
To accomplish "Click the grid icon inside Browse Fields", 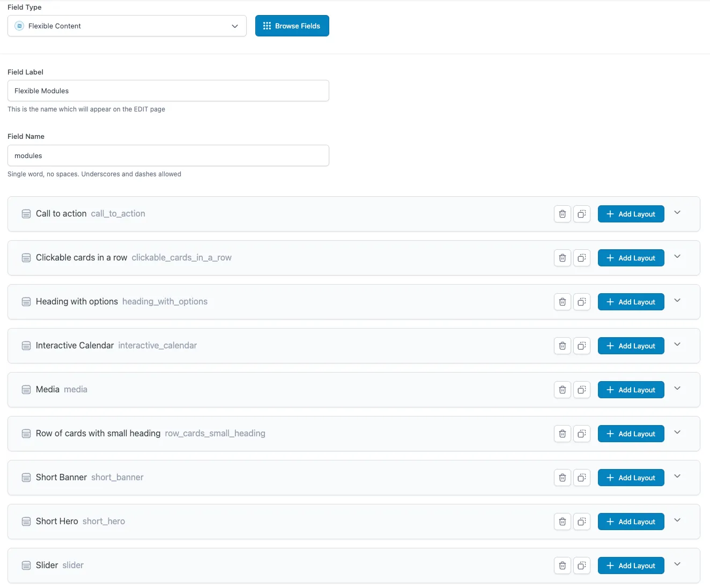I will [267, 26].
